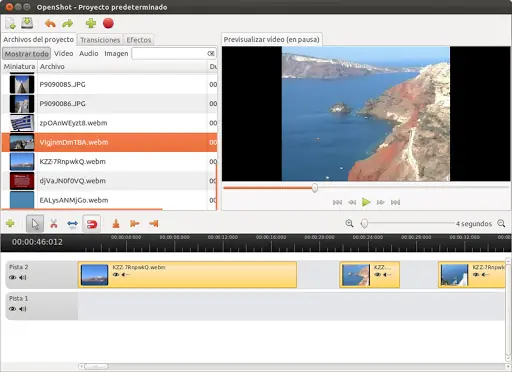Filter files by Vídeo
512x372 pixels.
click(64, 53)
